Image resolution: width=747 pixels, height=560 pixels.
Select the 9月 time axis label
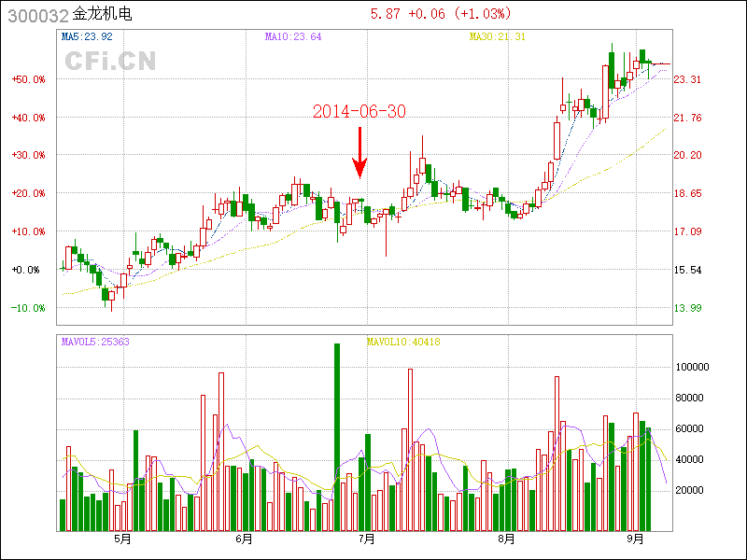[636, 539]
